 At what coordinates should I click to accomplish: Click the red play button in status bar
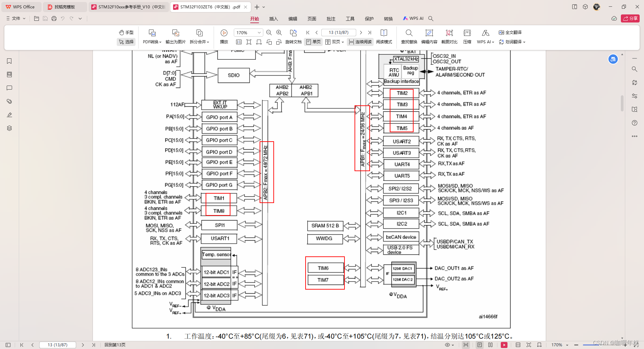(504, 345)
